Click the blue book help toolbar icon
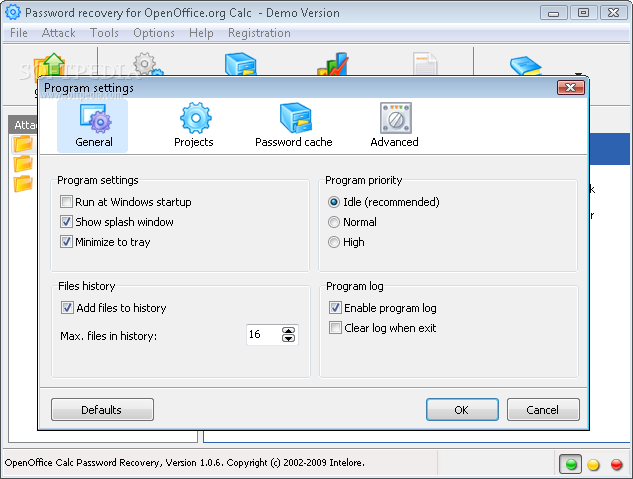Image resolution: width=633 pixels, height=479 pixels. (x=525, y=65)
